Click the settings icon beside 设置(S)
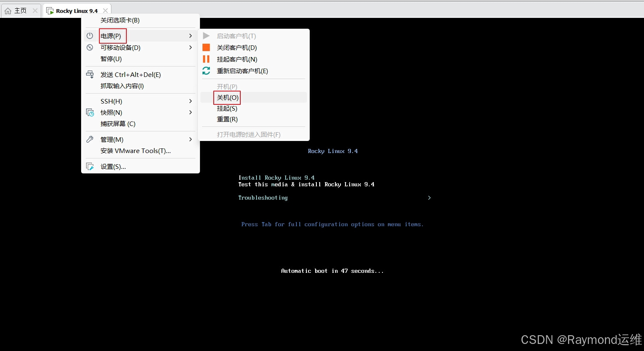Screen dimensions: 644x351 pyautogui.click(x=90, y=166)
